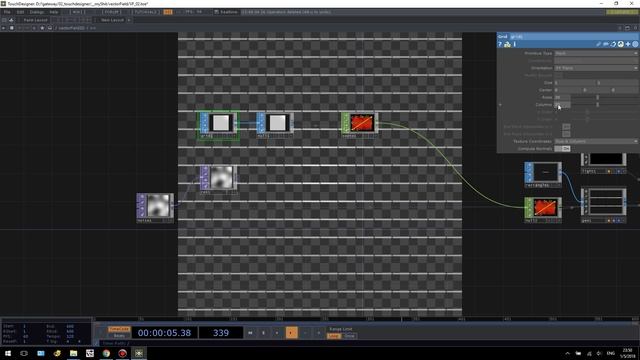
Task: Click the pencil comment icon in parameter header
Action: [598, 44]
